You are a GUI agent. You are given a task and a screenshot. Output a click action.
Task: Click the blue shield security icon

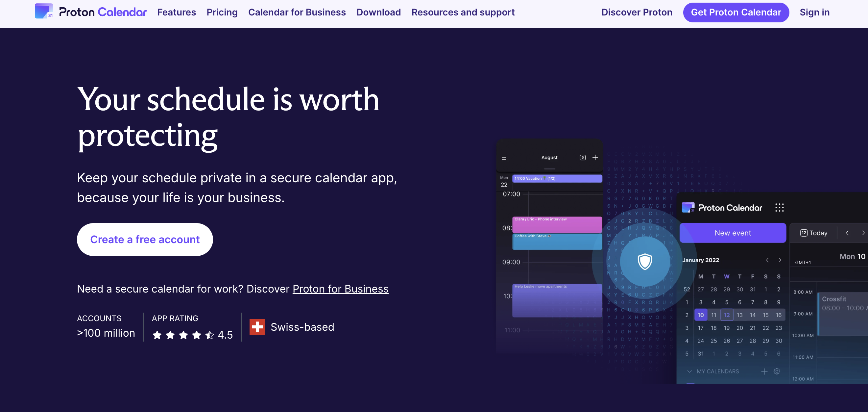point(645,262)
